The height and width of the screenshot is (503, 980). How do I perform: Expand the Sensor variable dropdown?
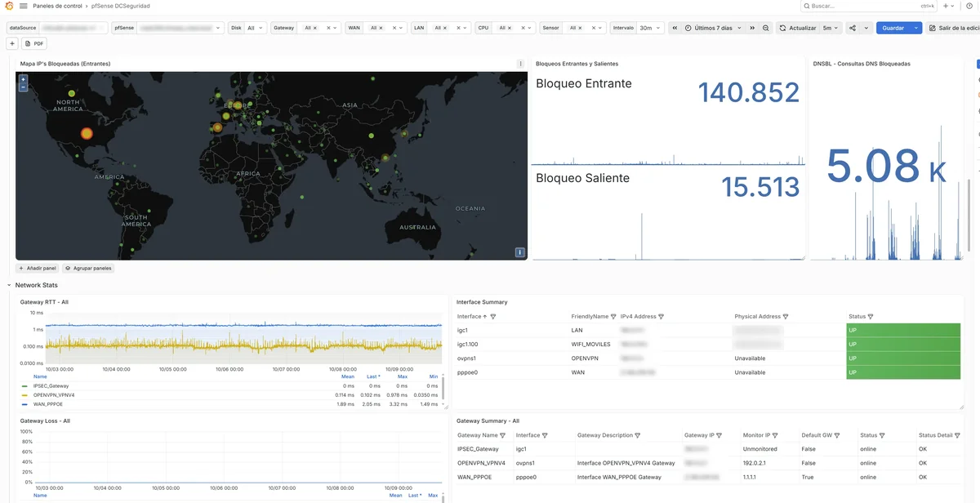click(x=601, y=28)
